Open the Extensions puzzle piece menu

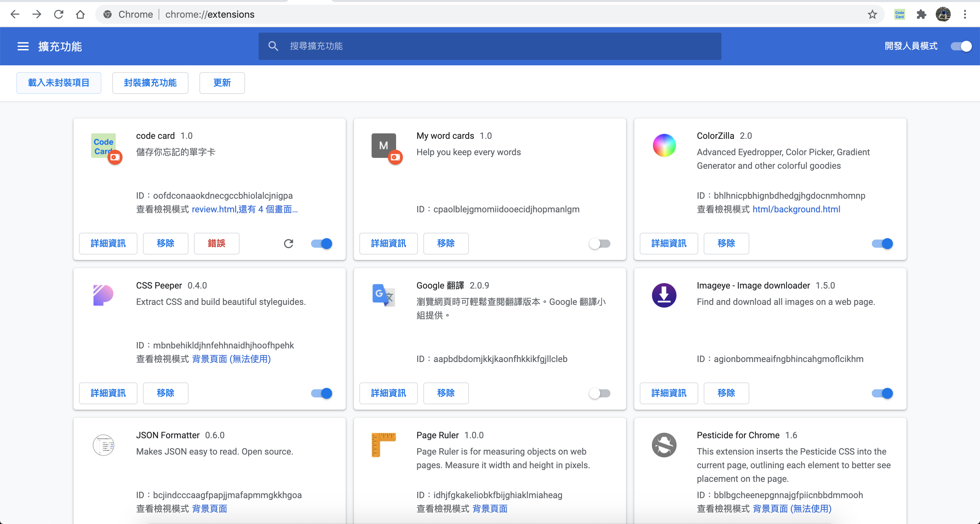(x=921, y=14)
